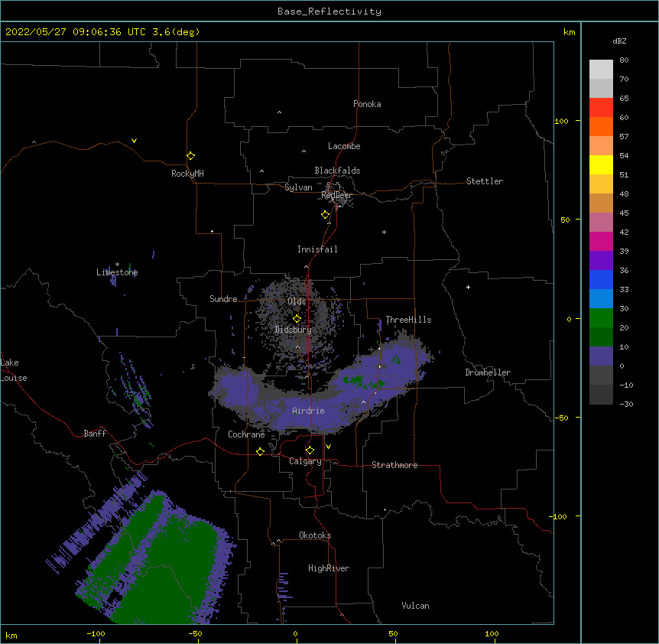Click the yellow diamond marker above RockyMH
The width and height of the screenshot is (659, 644).
click(191, 156)
